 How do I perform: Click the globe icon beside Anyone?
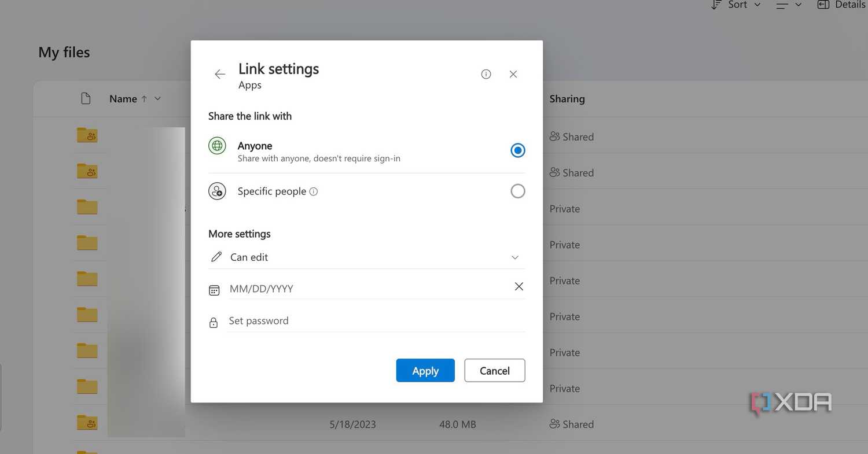click(217, 146)
